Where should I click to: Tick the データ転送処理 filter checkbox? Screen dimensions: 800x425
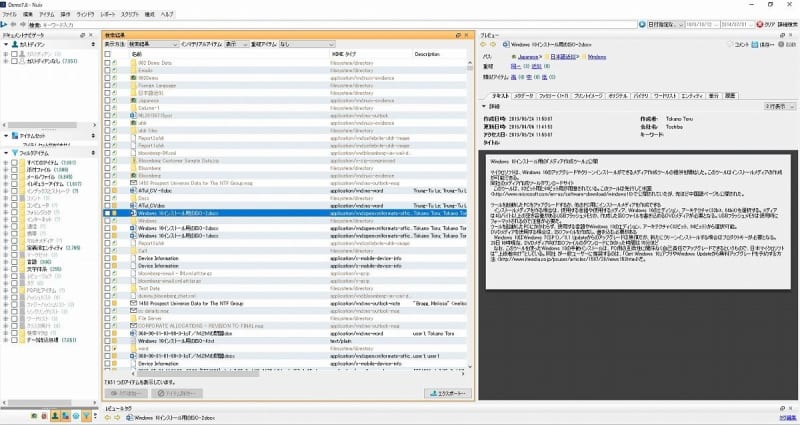click(14, 340)
